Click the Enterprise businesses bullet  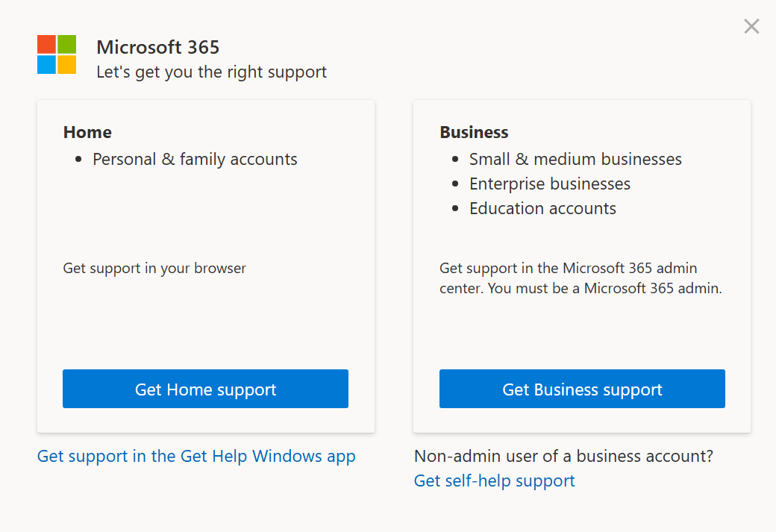click(549, 184)
